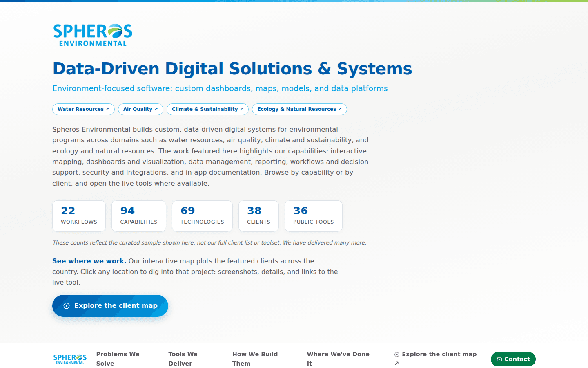Click the green Contact button
588x368 pixels.
point(513,359)
